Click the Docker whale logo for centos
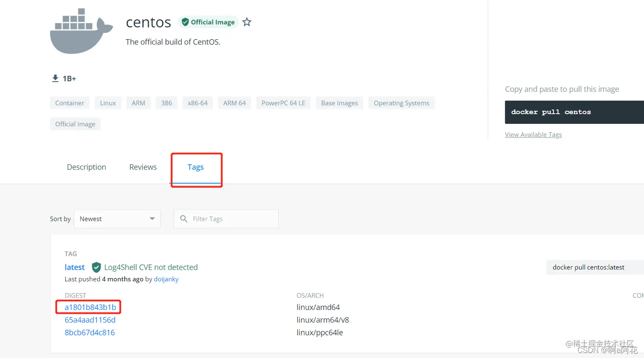 pyautogui.click(x=81, y=31)
